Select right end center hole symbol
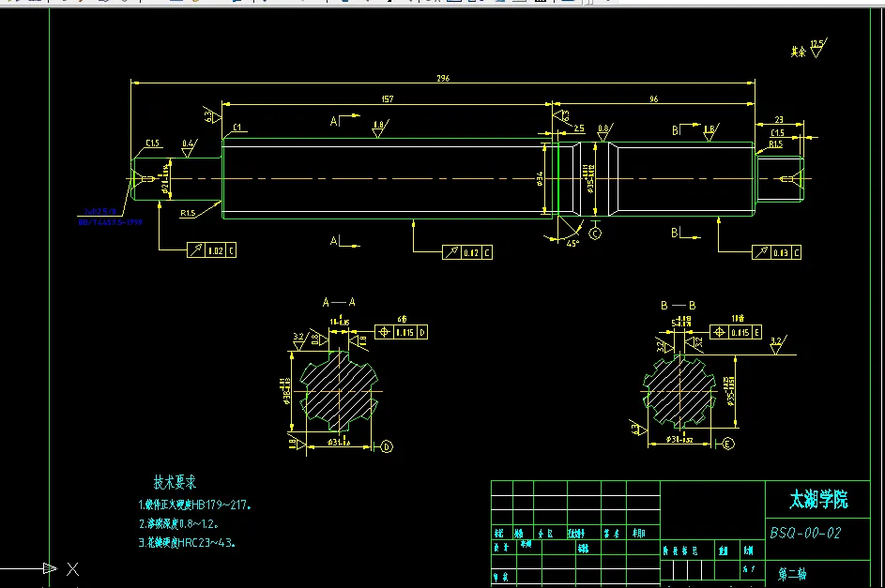The image size is (885, 588). pyautogui.click(x=791, y=179)
